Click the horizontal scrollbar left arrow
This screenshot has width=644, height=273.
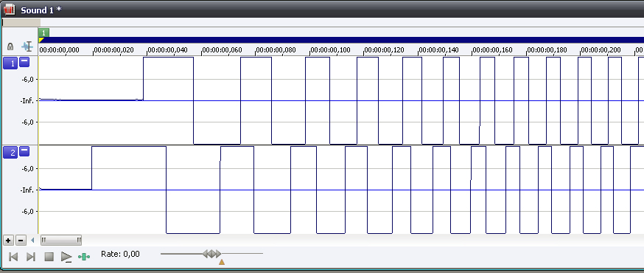point(33,240)
